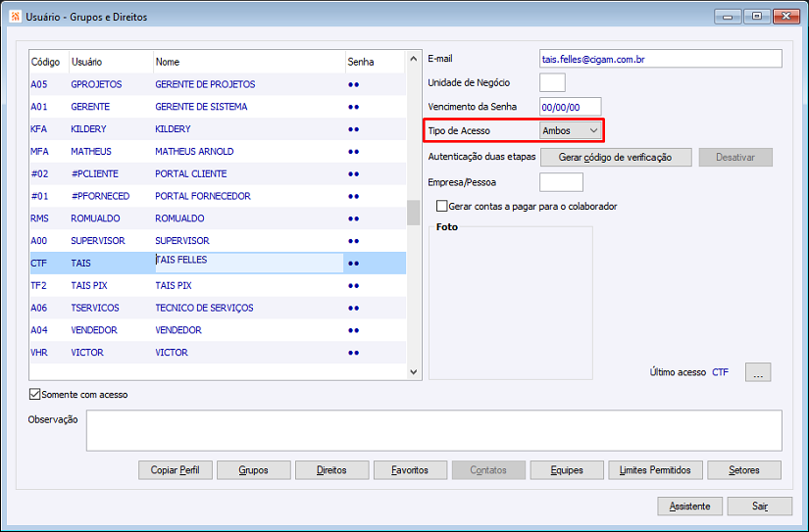Click into the 'Observação' text area
This screenshot has width=809, height=532.
point(433,430)
